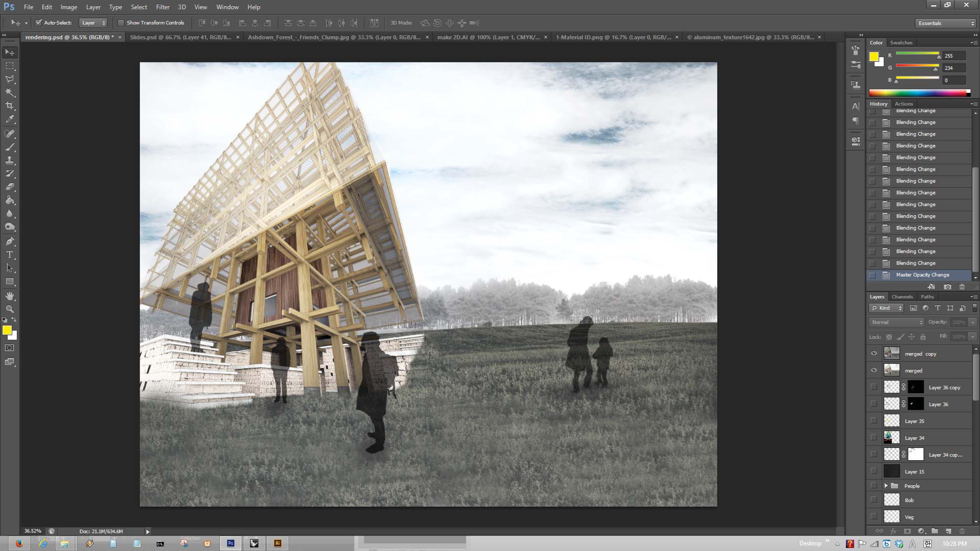Image resolution: width=980 pixels, height=551 pixels.
Task: Open Firefox from the taskbar
Action: click(19, 543)
